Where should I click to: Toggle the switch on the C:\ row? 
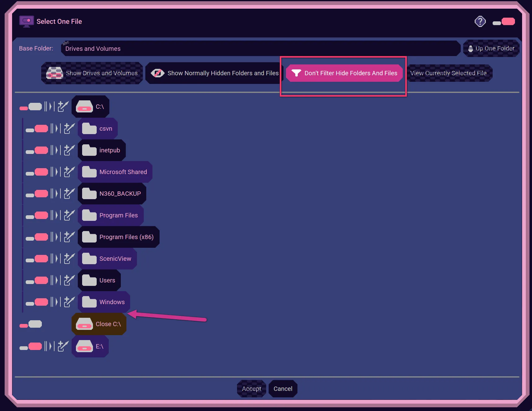coord(31,107)
